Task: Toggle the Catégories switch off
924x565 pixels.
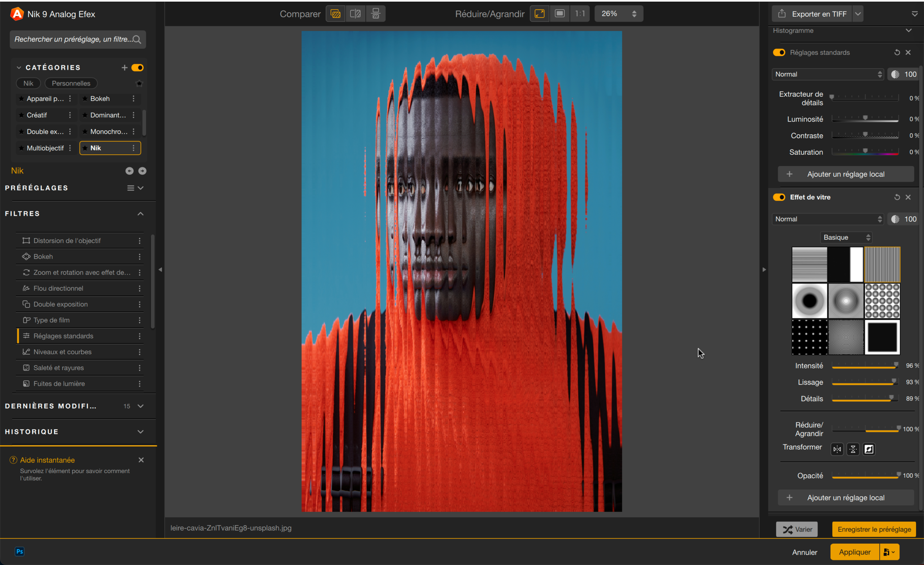Action: tap(137, 67)
